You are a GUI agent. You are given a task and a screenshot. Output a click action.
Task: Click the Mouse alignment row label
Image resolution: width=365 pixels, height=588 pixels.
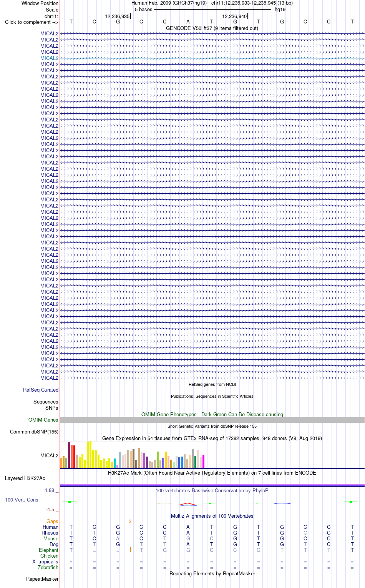tap(51, 538)
